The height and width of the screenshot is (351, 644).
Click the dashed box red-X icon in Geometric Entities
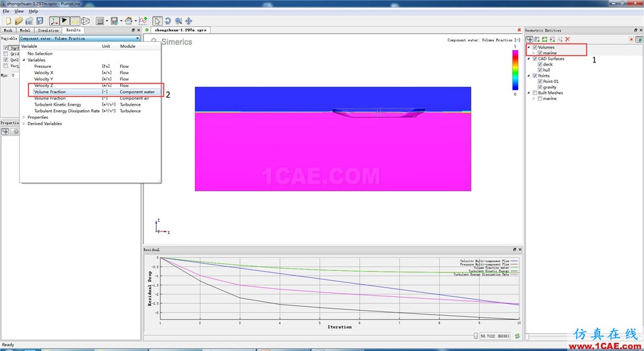[631, 39]
